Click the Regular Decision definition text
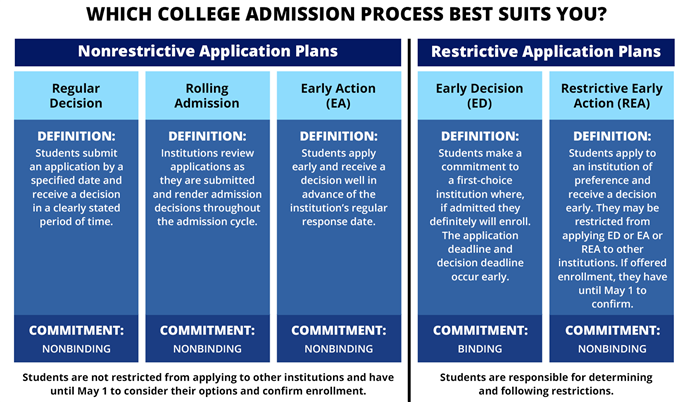Screen dimensions: 690x402 pos(76,187)
